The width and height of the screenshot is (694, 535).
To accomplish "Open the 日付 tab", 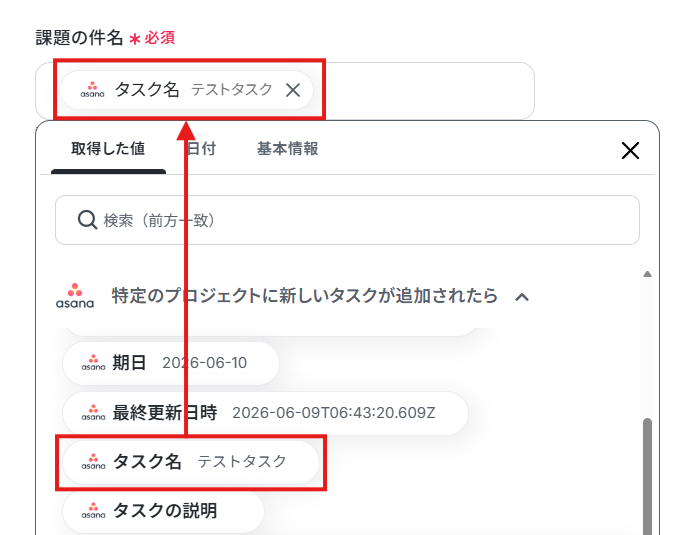I will [x=201, y=149].
